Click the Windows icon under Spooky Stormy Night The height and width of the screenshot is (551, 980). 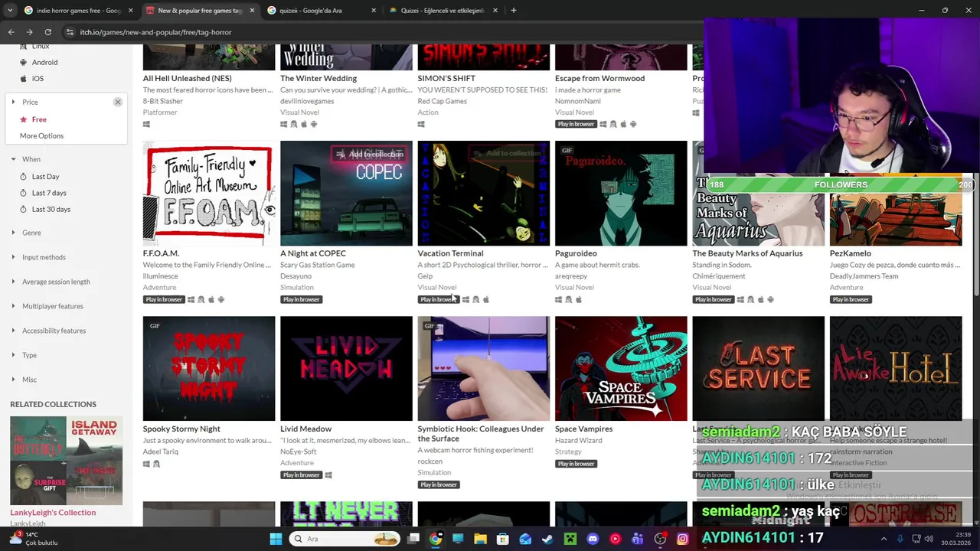[146, 464]
